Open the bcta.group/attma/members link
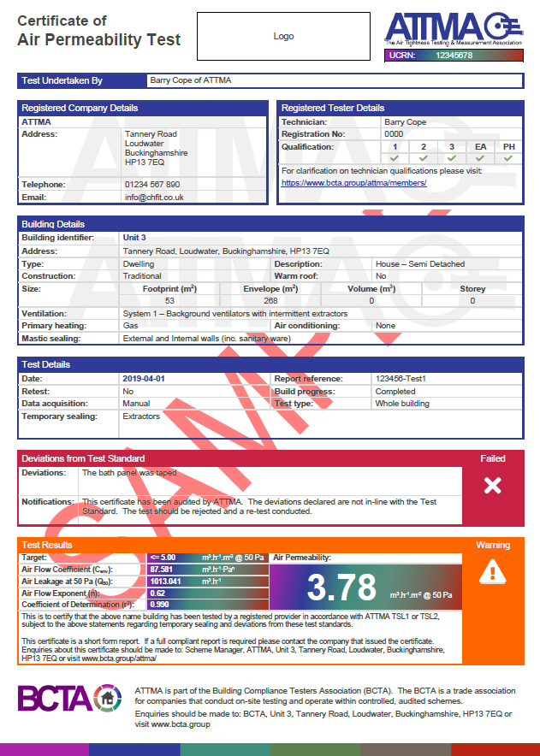Image resolution: width=540 pixels, height=756 pixels. pyautogui.click(x=353, y=183)
